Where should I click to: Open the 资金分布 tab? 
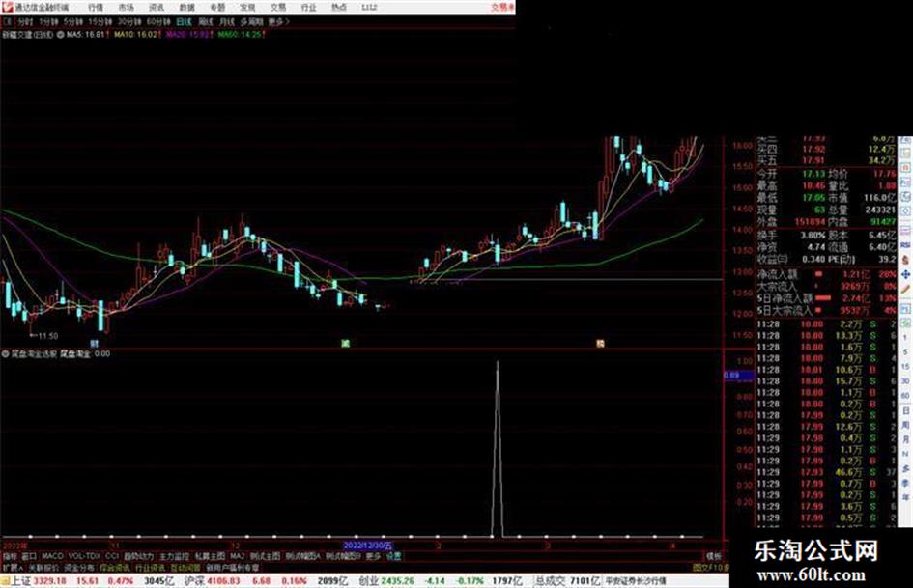coord(78,567)
